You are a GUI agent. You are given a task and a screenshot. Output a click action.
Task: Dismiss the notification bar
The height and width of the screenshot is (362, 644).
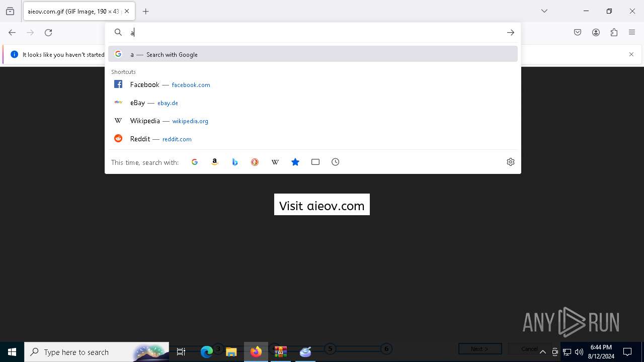pos(631,54)
